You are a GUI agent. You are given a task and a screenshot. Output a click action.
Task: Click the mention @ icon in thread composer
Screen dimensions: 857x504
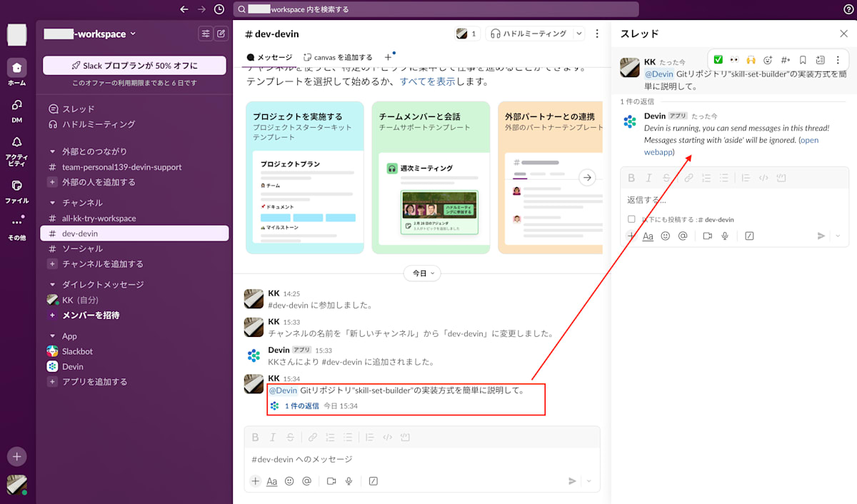683,236
